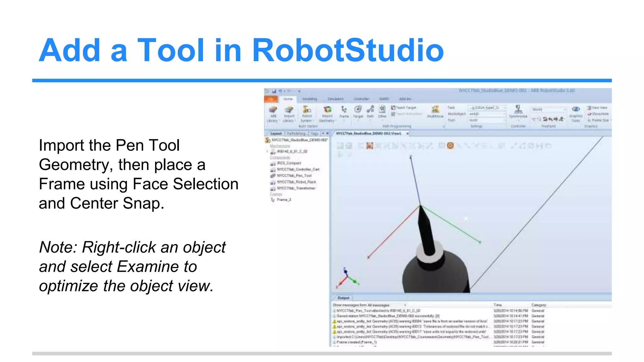The width and height of the screenshot is (644, 362).
Task: Open the Task dropdown in Settings
Action: click(x=487, y=108)
